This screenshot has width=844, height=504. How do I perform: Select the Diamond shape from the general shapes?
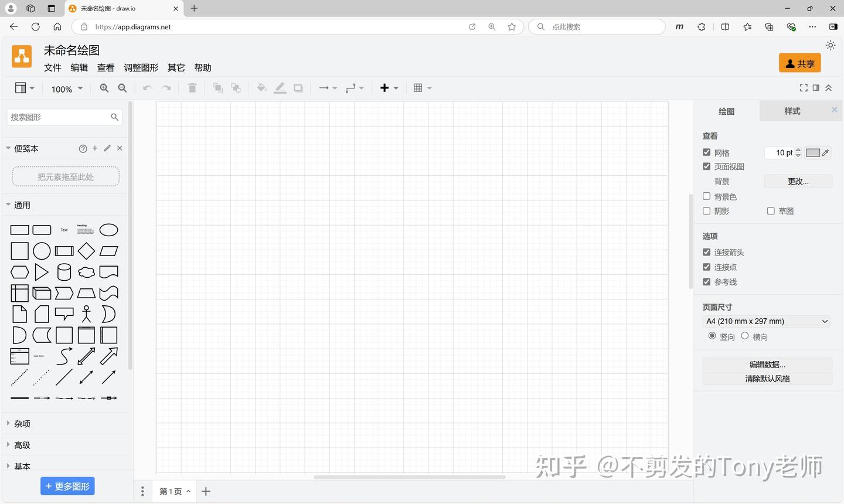(86, 250)
